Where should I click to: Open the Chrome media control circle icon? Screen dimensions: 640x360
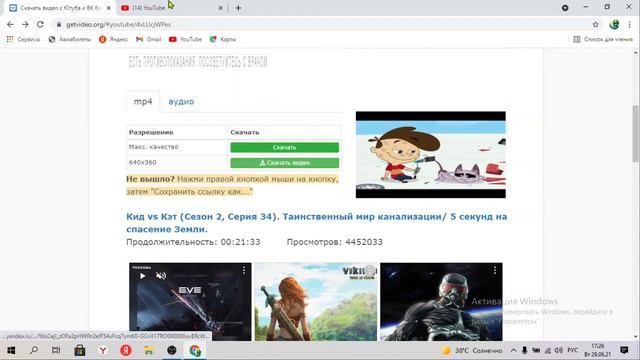[x=565, y=8]
